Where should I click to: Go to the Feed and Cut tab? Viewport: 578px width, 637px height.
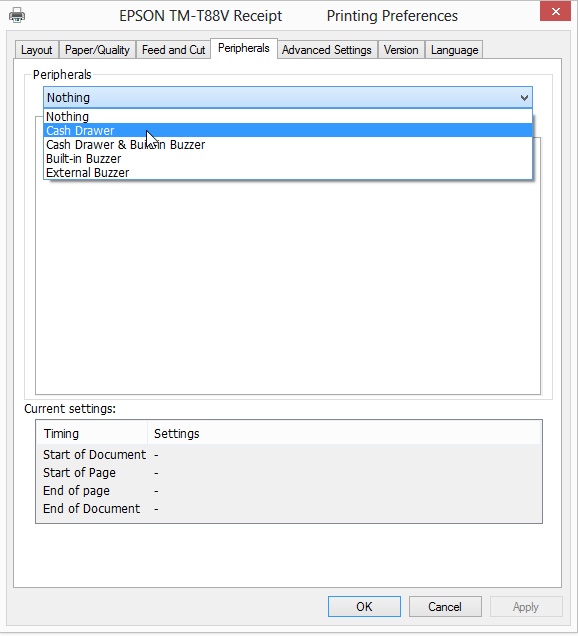click(x=173, y=50)
